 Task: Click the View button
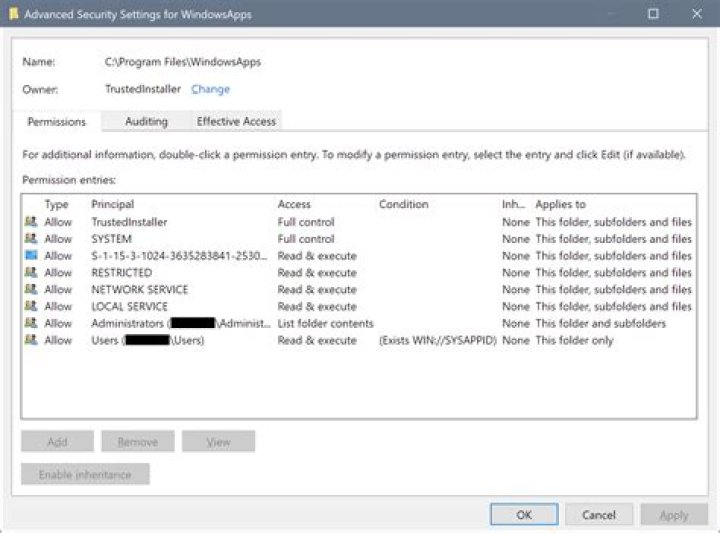218,442
